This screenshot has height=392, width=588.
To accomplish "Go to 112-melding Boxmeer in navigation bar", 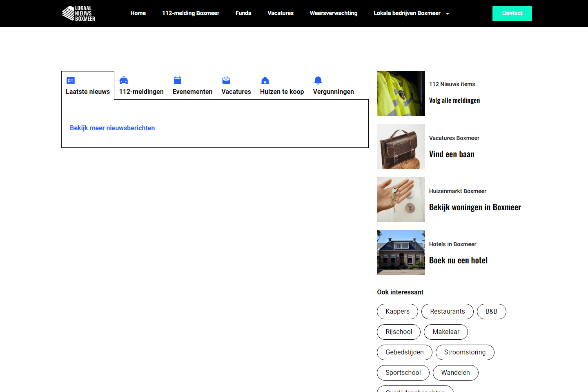I will click(x=190, y=13).
